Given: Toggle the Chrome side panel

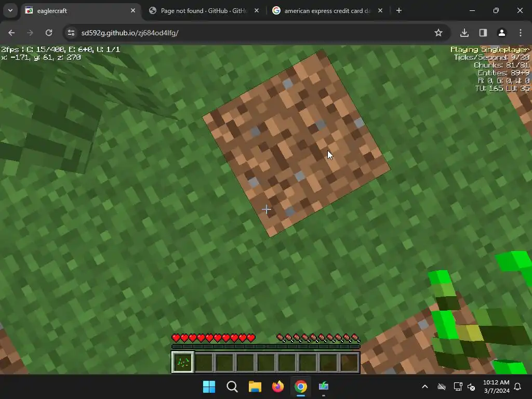Looking at the screenshot, I should [x=483, y=33].
